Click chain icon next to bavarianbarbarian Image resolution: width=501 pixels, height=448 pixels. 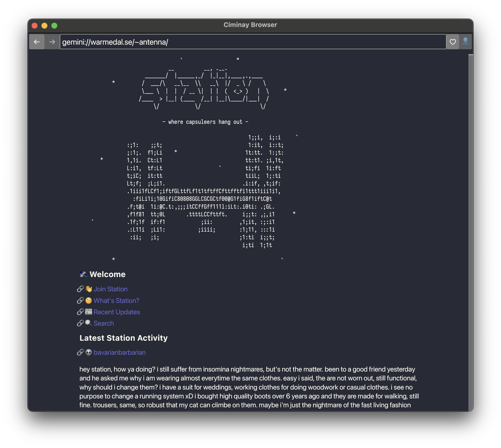pos(80,352)
